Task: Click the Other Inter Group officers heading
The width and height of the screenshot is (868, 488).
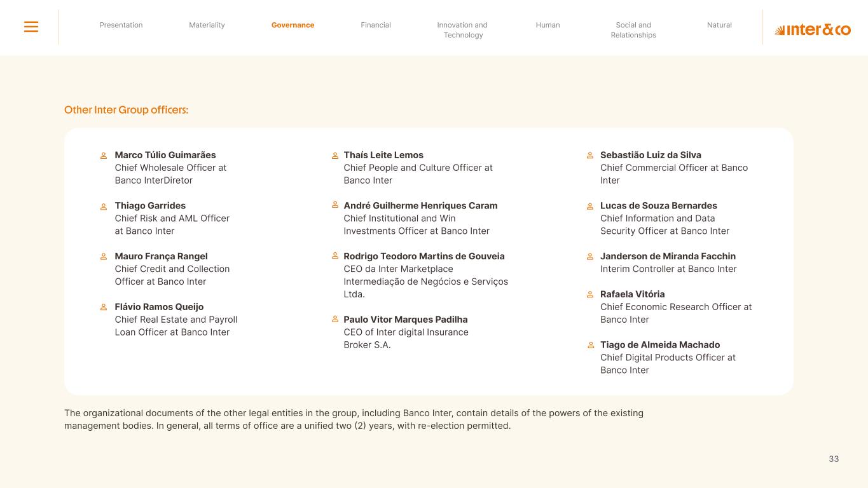Action: coord(126,110)
